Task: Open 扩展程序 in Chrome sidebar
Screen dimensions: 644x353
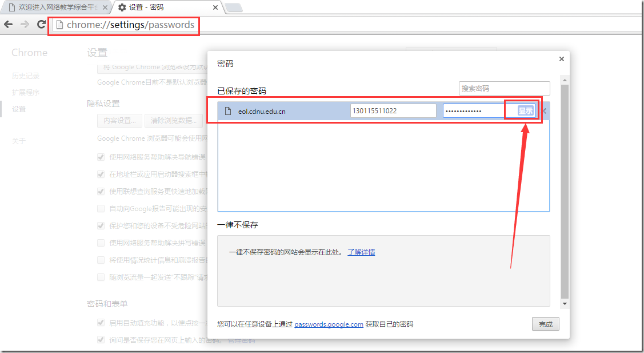Action: coord(26,93)
